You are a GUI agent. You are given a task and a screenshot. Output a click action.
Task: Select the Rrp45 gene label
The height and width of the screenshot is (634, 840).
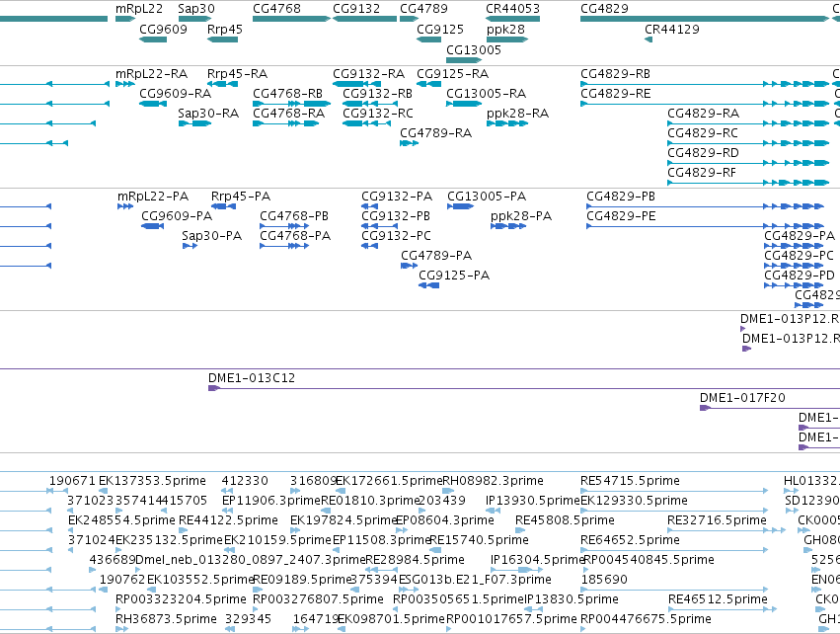[225, 30]
